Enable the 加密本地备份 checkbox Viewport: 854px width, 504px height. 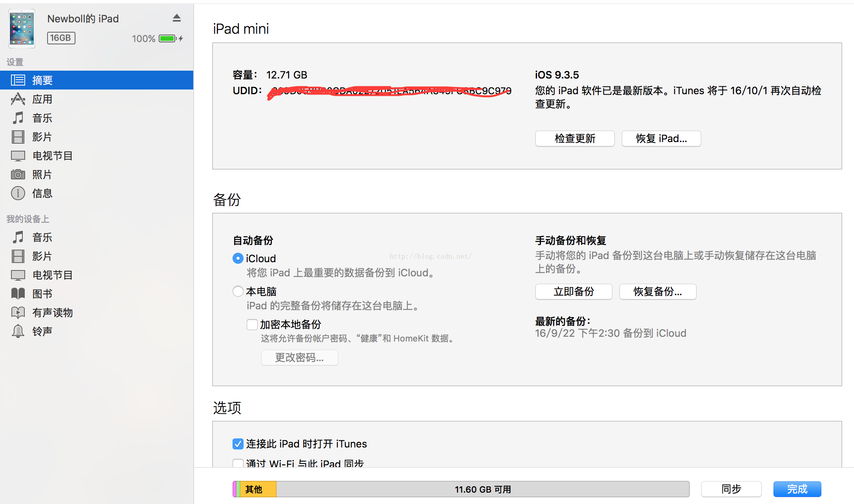click(252, 324)
